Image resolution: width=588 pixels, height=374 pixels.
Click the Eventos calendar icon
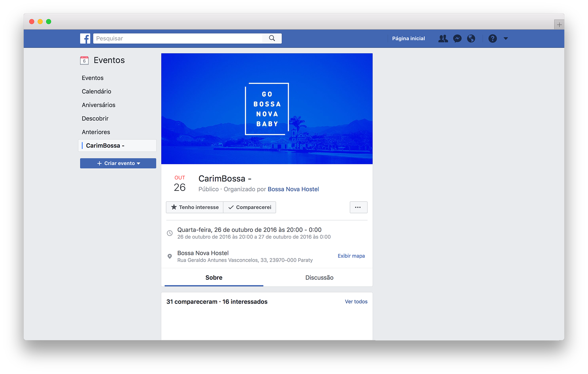click(84, 60)
